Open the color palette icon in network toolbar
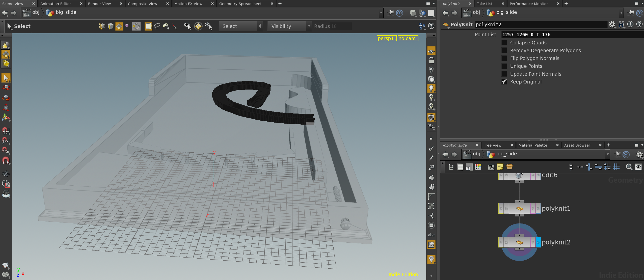The width and height of the screenshot is (644, 280). point(478,167)
